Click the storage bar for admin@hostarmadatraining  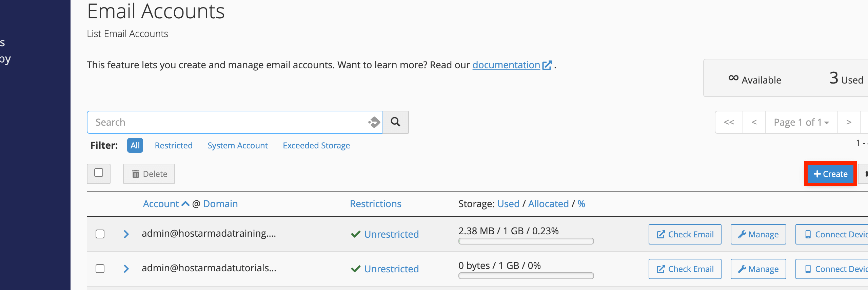[526, 241]
